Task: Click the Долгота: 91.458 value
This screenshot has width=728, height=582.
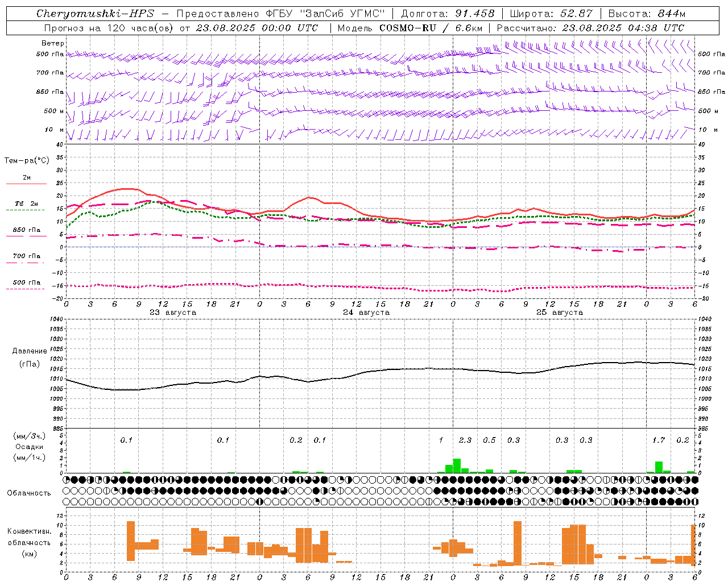Action: click(x=448, y=14)
